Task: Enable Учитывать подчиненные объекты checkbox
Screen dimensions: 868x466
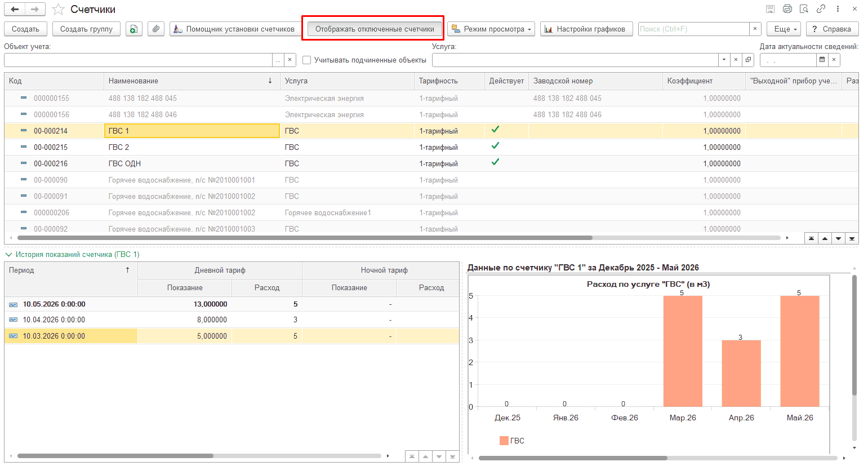Action: (x=307, y=60)
